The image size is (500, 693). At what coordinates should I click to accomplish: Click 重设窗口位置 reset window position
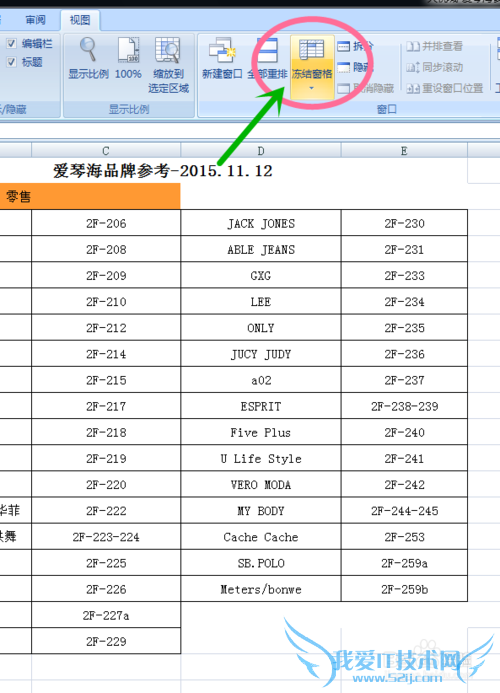[444, 88]
